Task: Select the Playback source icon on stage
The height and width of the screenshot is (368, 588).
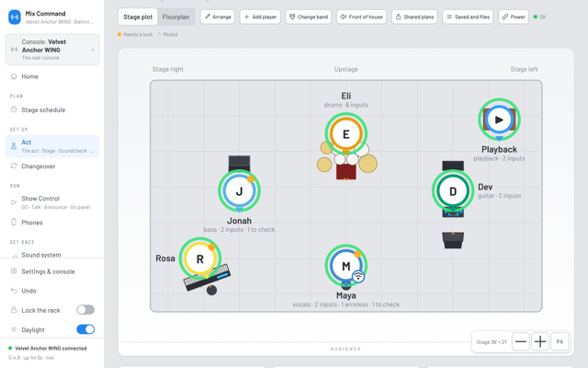Action: point(499,120)
